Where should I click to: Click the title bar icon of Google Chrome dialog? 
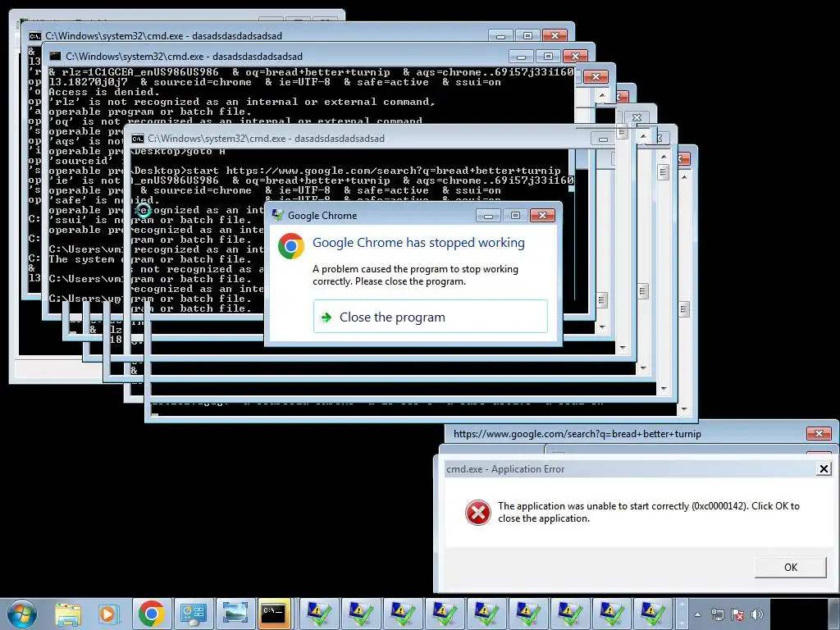pyautogui.click(x=277, y=216)
